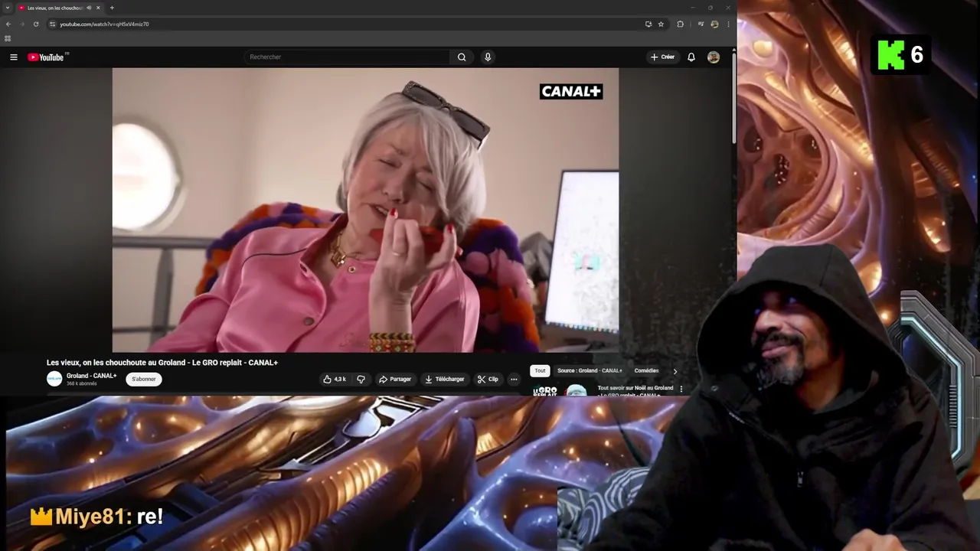Click the search magnifier button
This screenshot has height=551, width=980.
(462, 57)
